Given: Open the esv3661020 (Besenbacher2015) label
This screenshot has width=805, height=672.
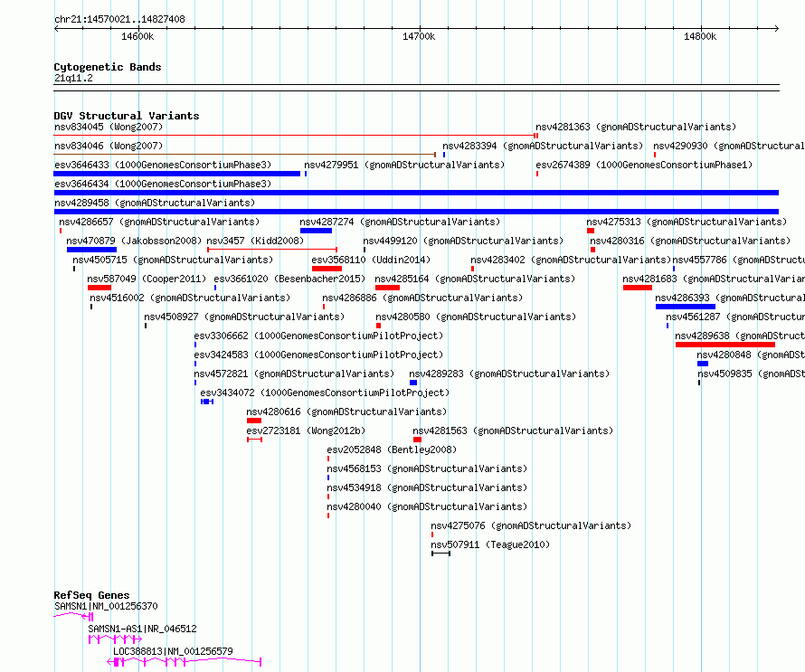Looking at the screenshot, I should 289,279.
